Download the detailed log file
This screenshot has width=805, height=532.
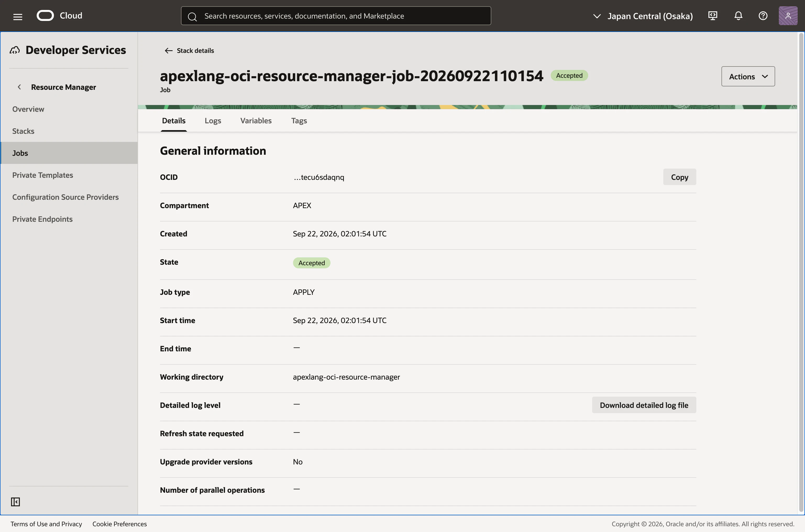coord(644,405)
